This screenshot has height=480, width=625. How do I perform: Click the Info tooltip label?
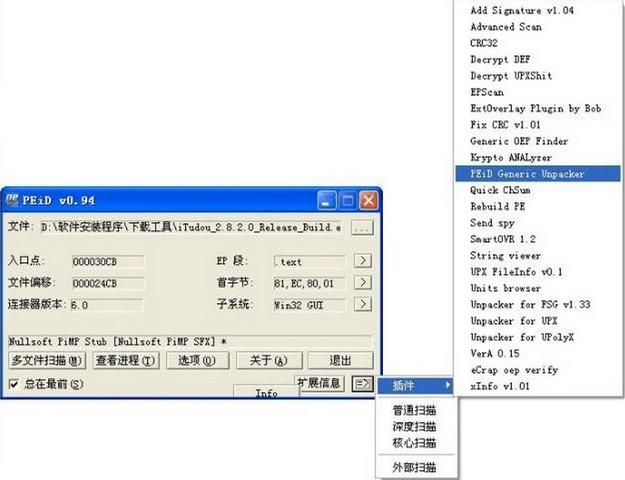click(x=266, y=393)
